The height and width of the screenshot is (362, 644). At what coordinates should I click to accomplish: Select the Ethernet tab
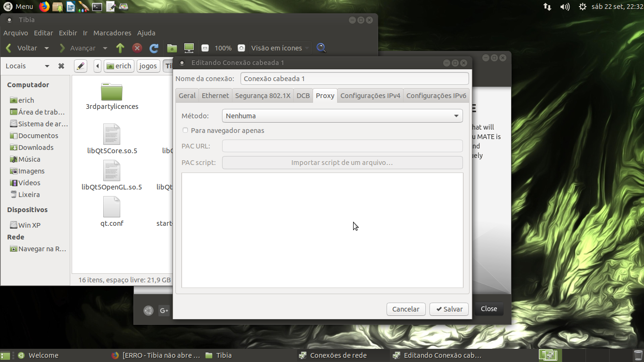coord(215,96)
